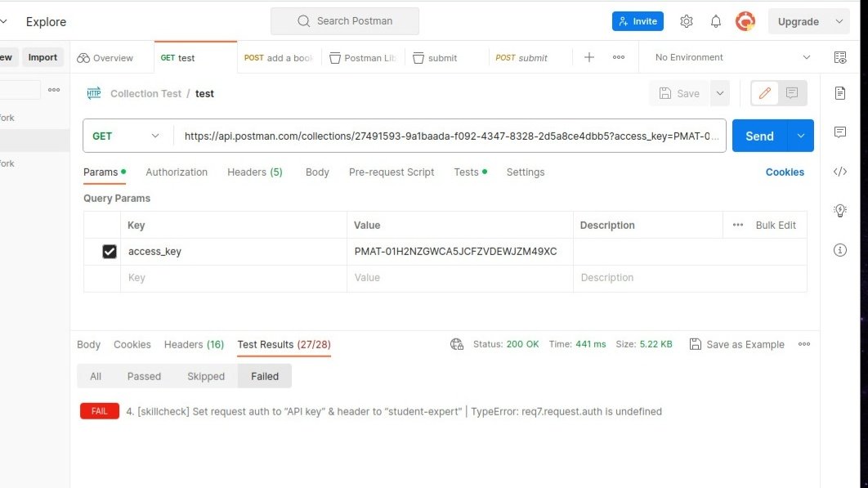868x488 pixels.
Task: Open the GET method dropdown
Action: pyautogui.click(x=127, y=136)
